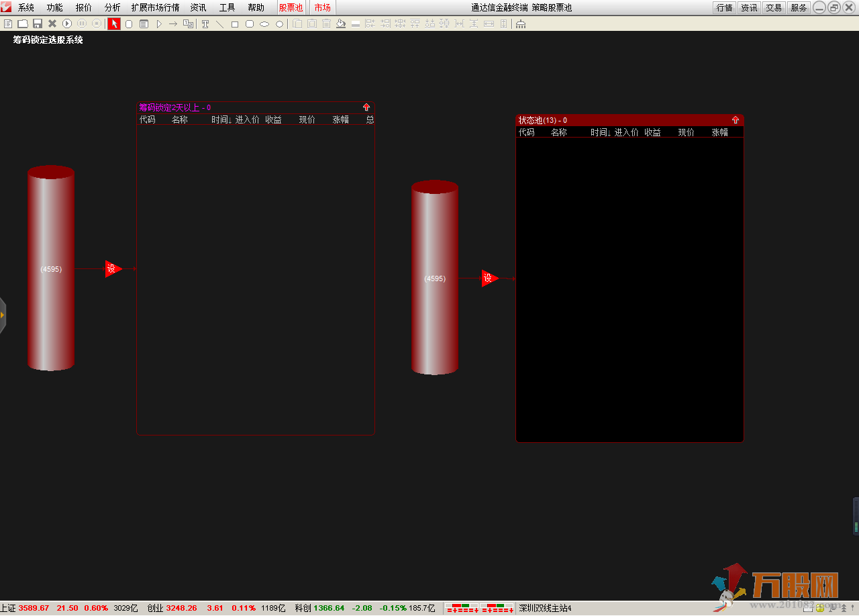Click the 深圳双线主站4 server status

click(x=545, y=608)
